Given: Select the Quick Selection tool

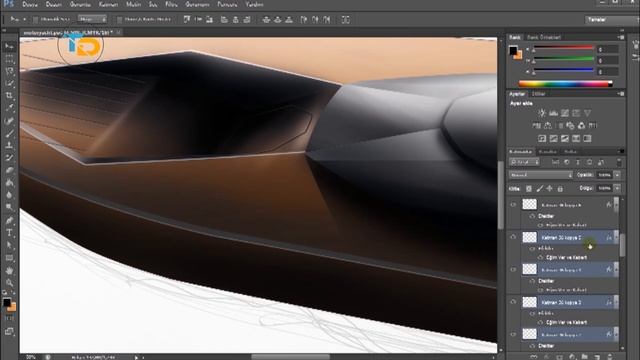Looking at the screenshot, I should pos(9,83).
